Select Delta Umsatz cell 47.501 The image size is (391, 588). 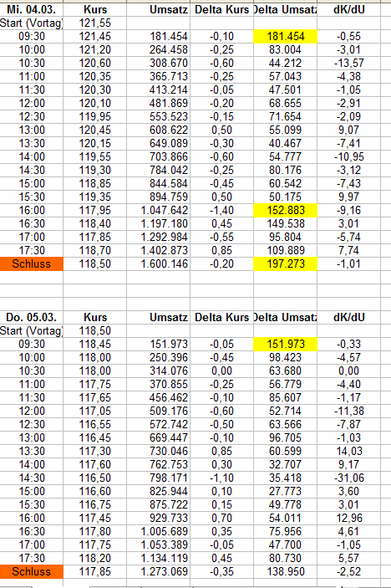click(286, 90)
